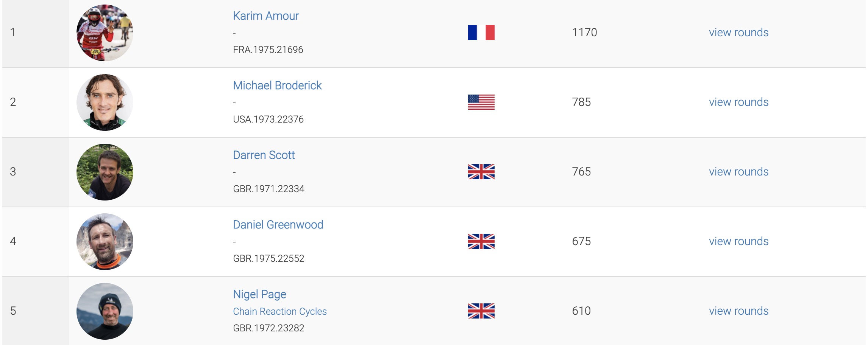Go to Daniel Greenwood's rider page
The height and width of the screenshot is (345, 868).
[x=278, y=225]
